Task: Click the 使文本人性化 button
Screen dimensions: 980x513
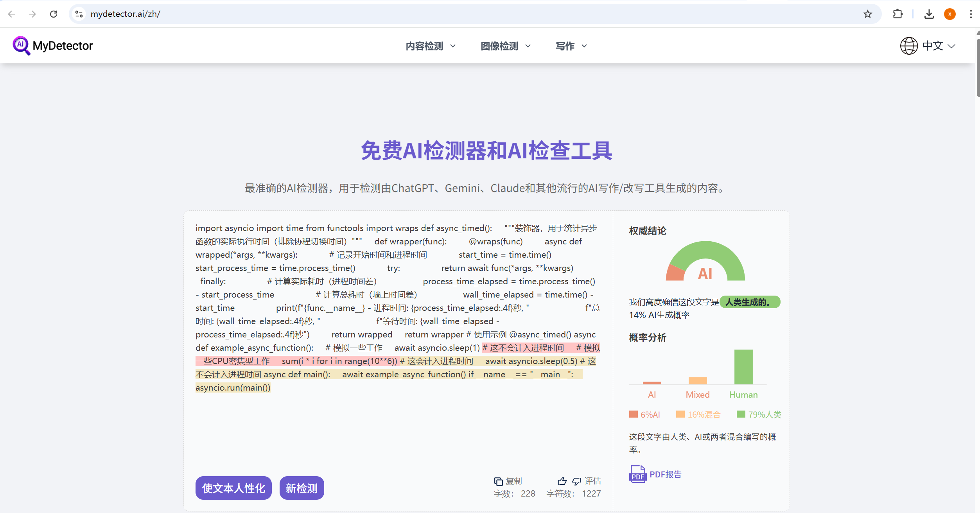Action: [233, 488]
